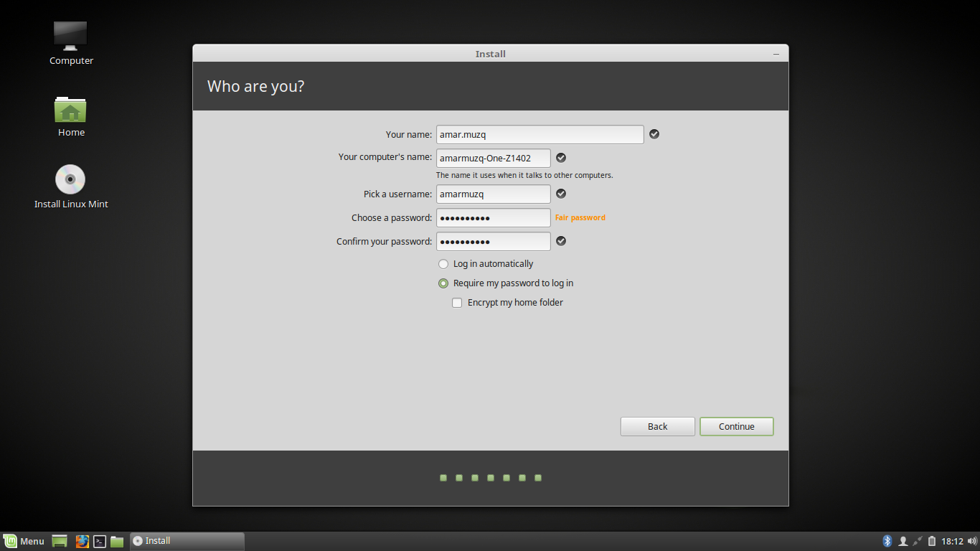Open the terminal from the taskbar

pyautogui.click(x=100, y=541)
